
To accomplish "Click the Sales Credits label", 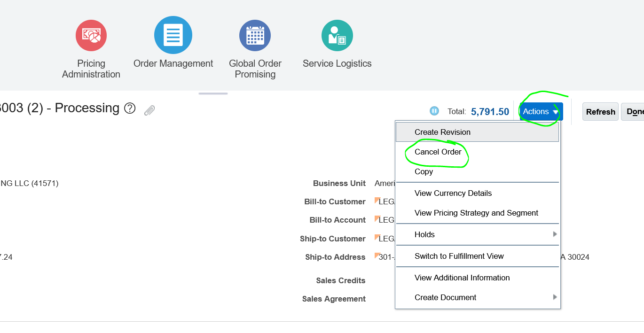I will (x=341, y=280).
